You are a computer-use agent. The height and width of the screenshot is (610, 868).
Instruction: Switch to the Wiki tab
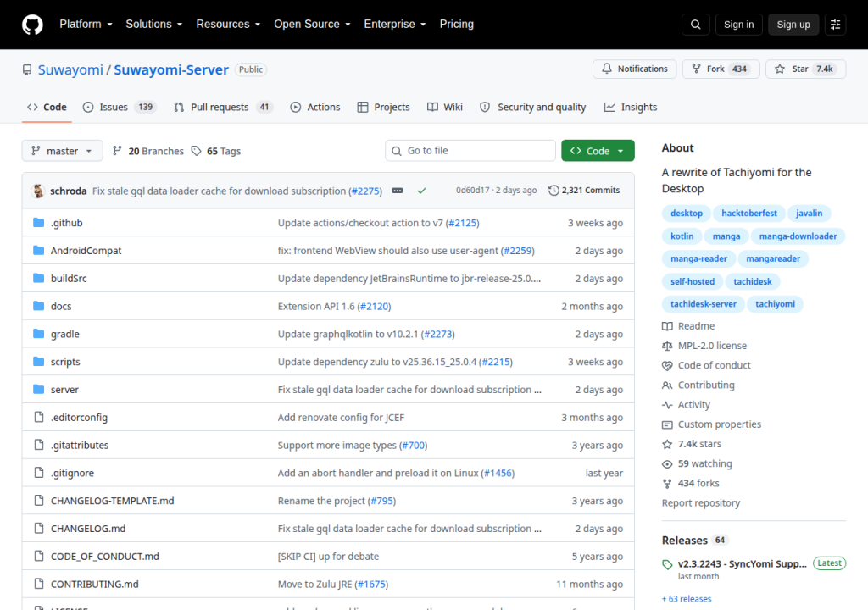444,107
